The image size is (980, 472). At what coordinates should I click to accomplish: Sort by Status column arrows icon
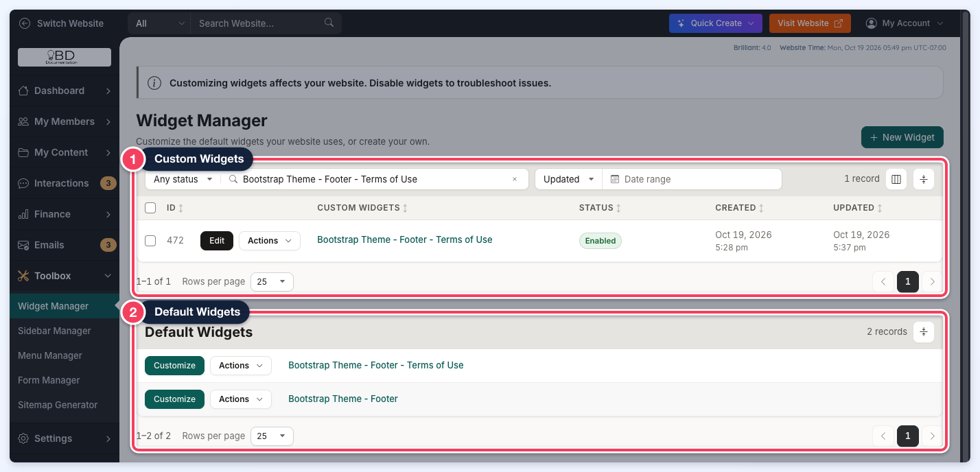click(618, 208)
